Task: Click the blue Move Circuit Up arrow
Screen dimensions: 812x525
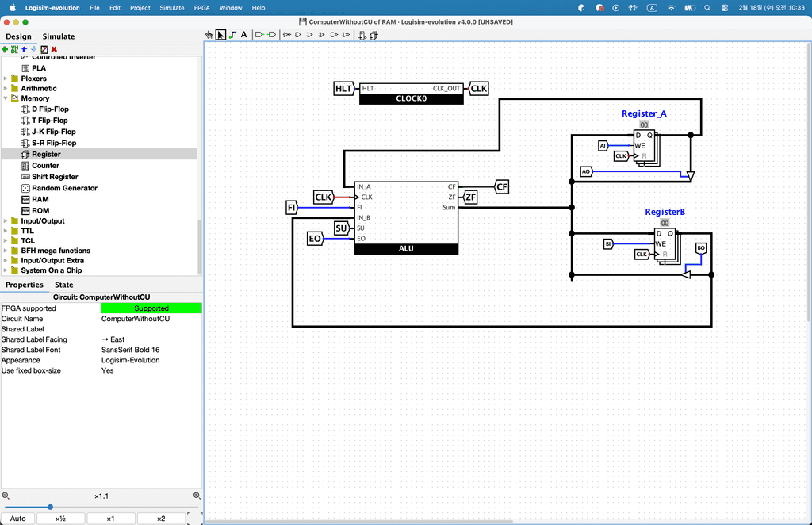Action: (x=24, y=49)
